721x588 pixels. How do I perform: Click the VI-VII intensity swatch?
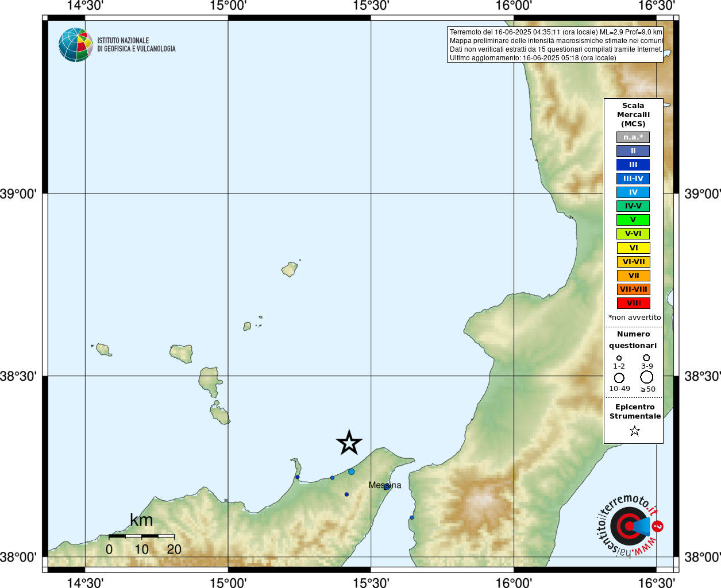click(x=634, y=262)
